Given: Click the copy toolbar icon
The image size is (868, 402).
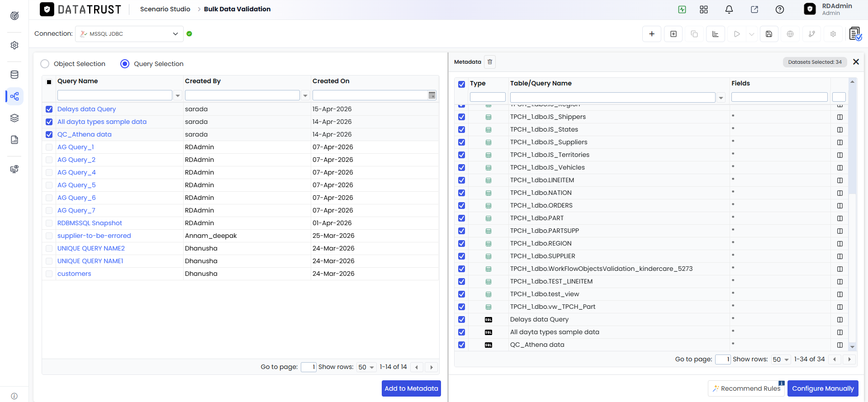Looking at the screenshot, I should (x=694, y=34).
